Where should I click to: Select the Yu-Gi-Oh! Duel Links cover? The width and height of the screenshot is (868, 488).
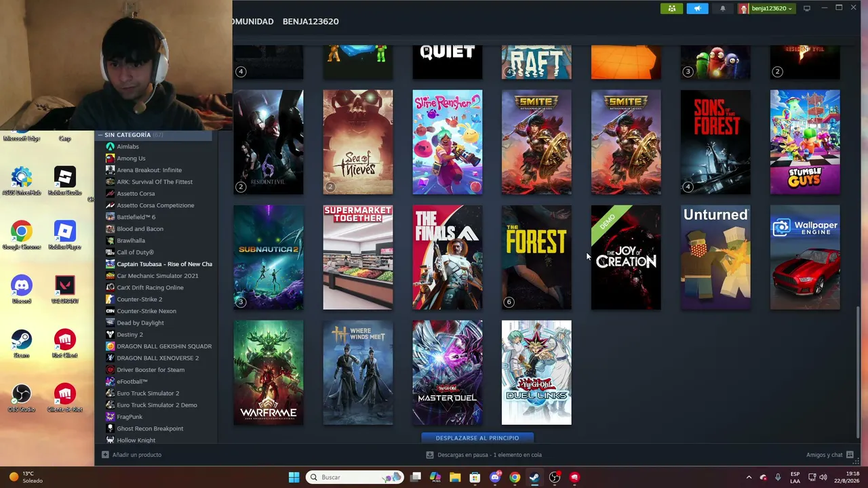click(536, 373)
